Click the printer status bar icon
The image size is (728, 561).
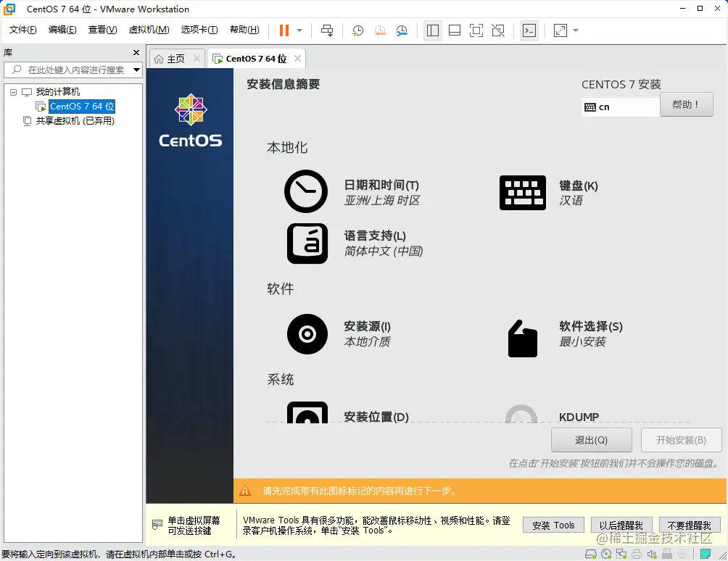[637, 554]
